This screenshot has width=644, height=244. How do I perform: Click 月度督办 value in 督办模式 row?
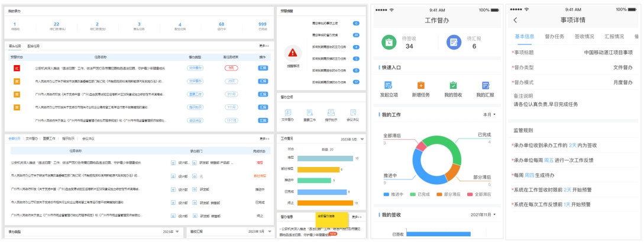pyautogui.click(x=623, y=82)
